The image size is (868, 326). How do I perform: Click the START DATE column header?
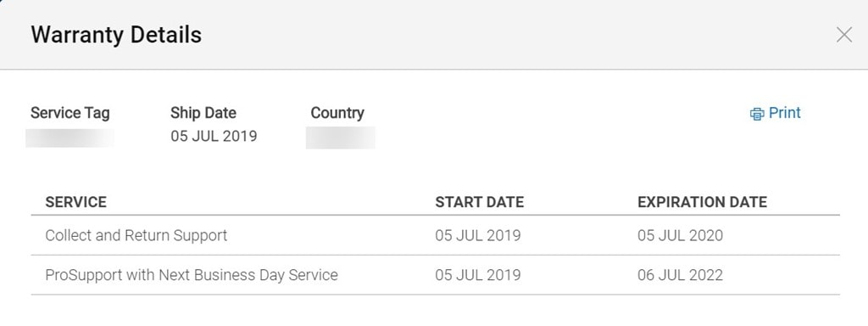pos(480,202)
